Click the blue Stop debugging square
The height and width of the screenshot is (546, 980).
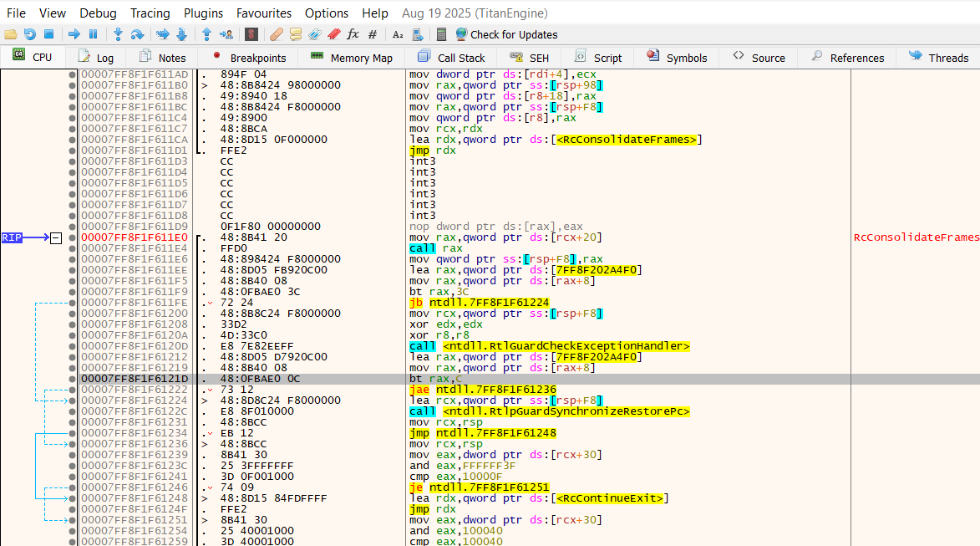(x=48, y=34)
